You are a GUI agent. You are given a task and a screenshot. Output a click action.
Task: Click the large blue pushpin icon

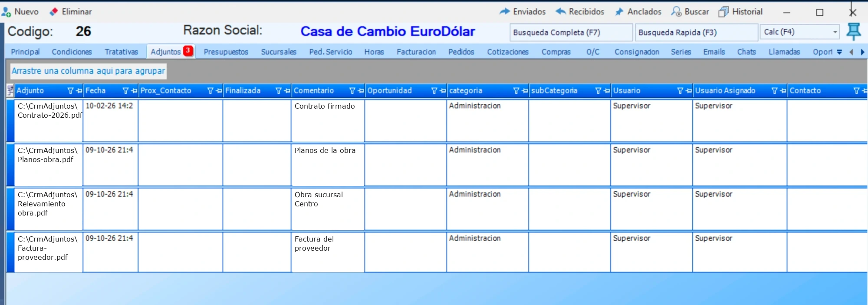click(853, 32)
